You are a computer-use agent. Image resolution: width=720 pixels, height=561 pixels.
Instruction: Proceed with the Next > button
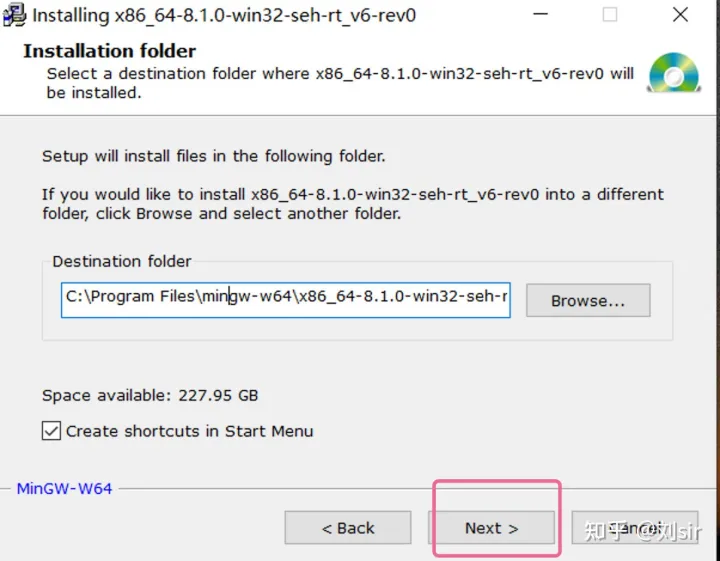click(x=491, y=528)
